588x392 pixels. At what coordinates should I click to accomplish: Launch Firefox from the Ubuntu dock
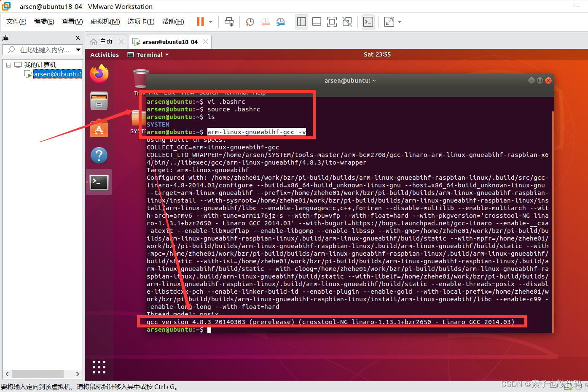point(99,74)
